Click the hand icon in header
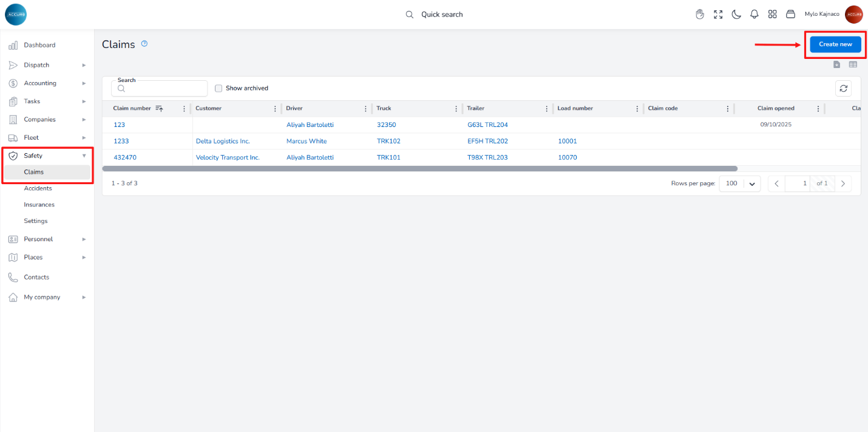 tap(700, 15)
